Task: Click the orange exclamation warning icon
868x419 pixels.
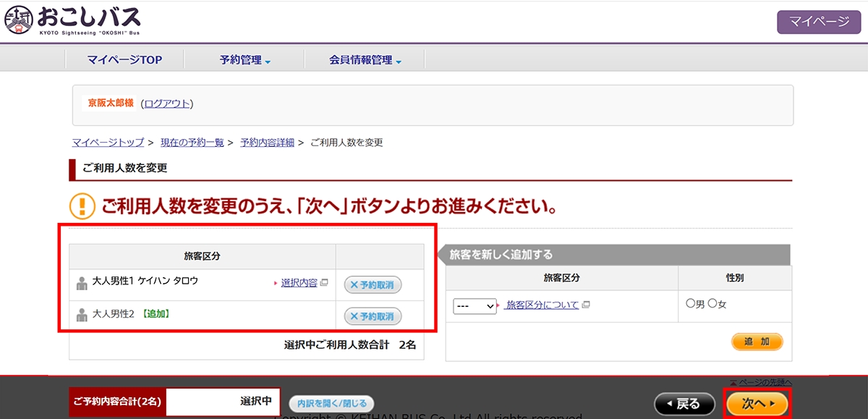Action: click(x=82, y=206)
